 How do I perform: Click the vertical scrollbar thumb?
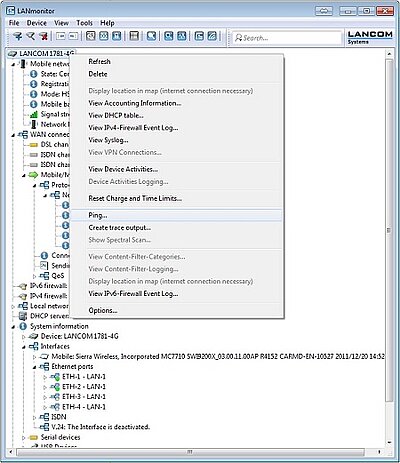389,230
